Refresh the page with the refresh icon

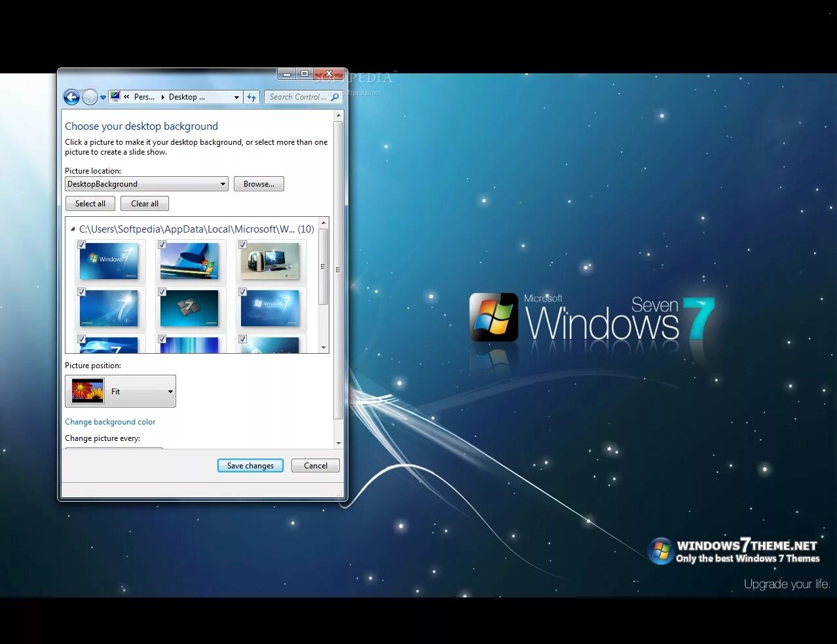[251, 97]
